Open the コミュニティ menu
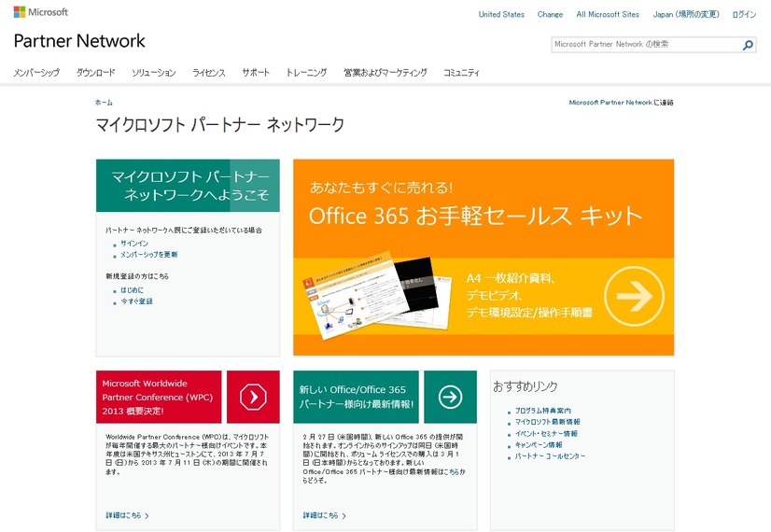 [461, 73]
